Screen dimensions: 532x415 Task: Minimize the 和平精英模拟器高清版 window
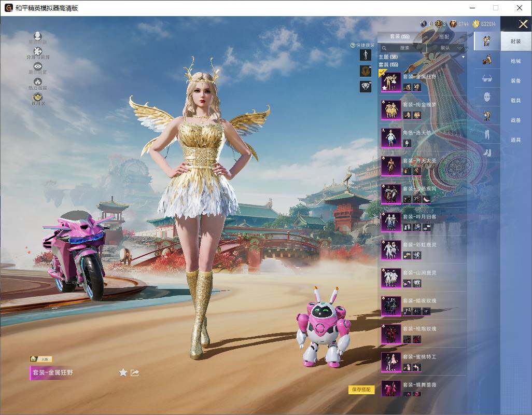(x=472, y=8)
